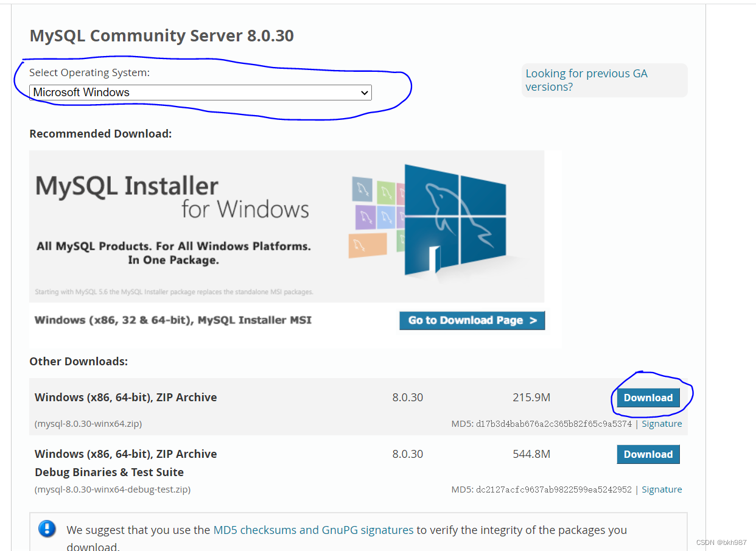
Task: Open Signature link for mysql-8.0.30-winx64.zip
Action: tap(662, 424)
